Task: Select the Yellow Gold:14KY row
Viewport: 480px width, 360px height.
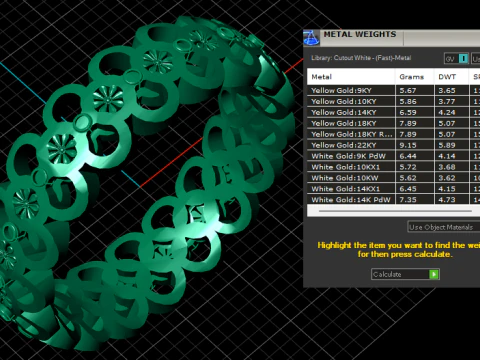Action: point(393,112)
